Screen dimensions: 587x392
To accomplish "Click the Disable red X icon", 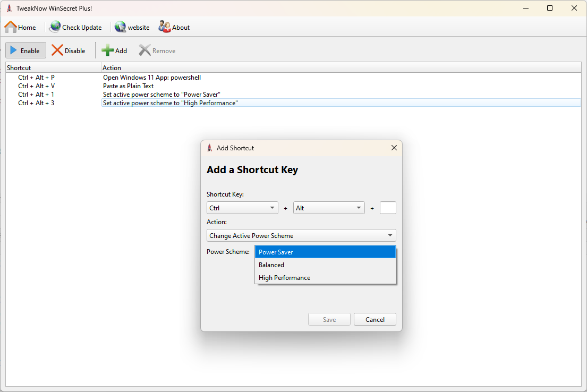I will click(x=57, y=50).
